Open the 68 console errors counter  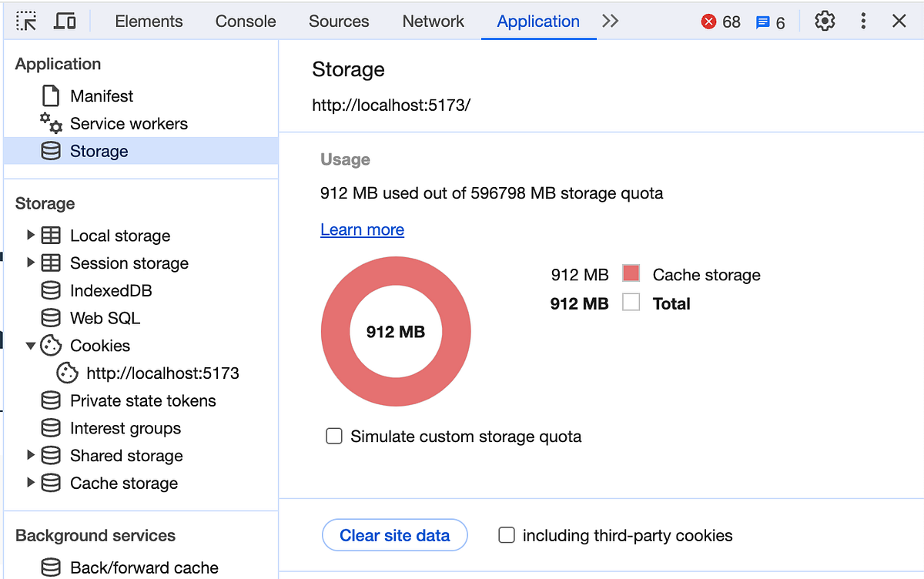click(719, 21)
